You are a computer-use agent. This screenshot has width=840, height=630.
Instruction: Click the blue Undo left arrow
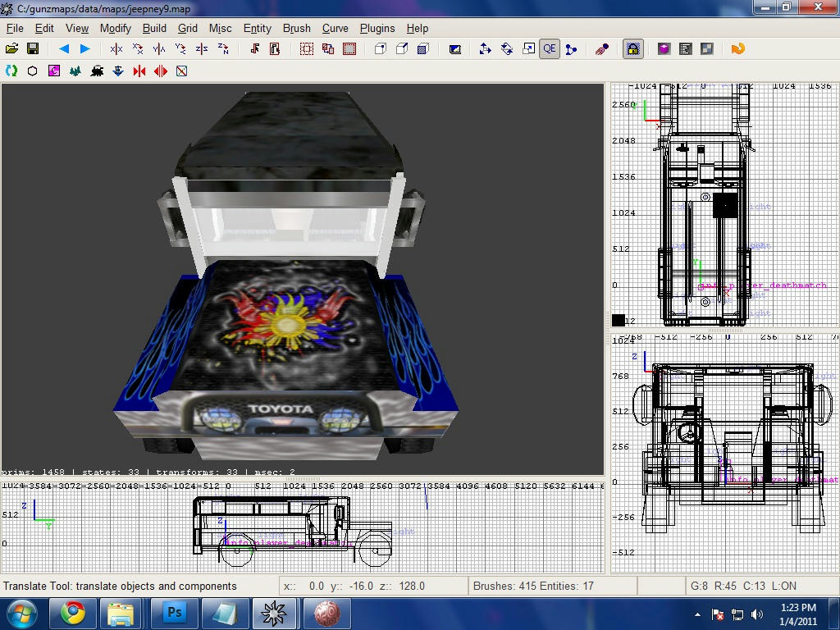(63, 49)
